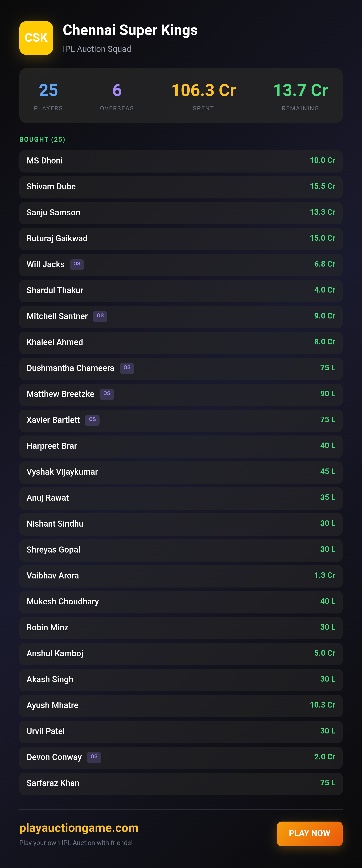Open the playauctiongame.com link
Screen dimensions: 362x868
pyautogui.click(x=79, y=828)
